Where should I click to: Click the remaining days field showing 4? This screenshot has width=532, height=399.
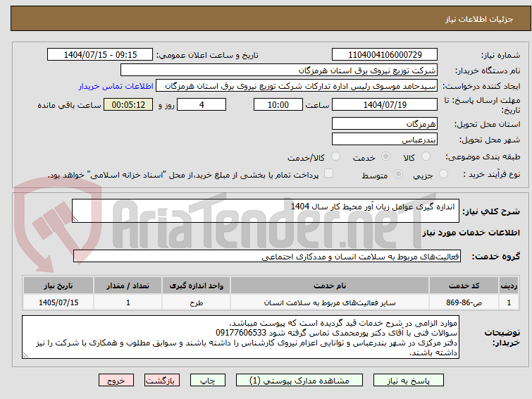[x=202, y=104]
